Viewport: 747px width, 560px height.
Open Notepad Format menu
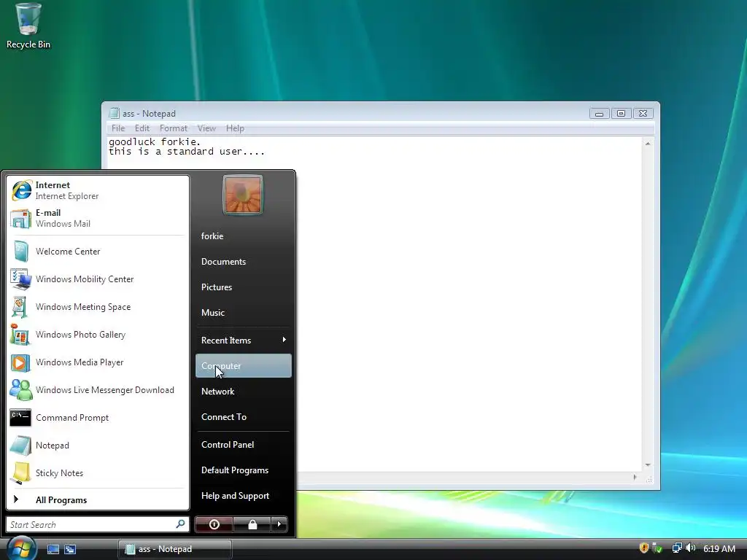pos(174,128)
